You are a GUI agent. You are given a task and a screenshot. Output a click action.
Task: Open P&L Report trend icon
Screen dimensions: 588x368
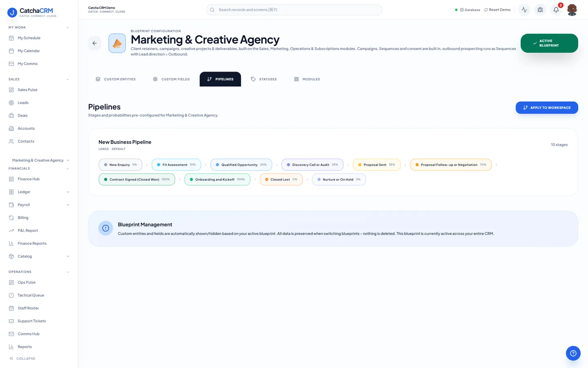click(11, 231)
